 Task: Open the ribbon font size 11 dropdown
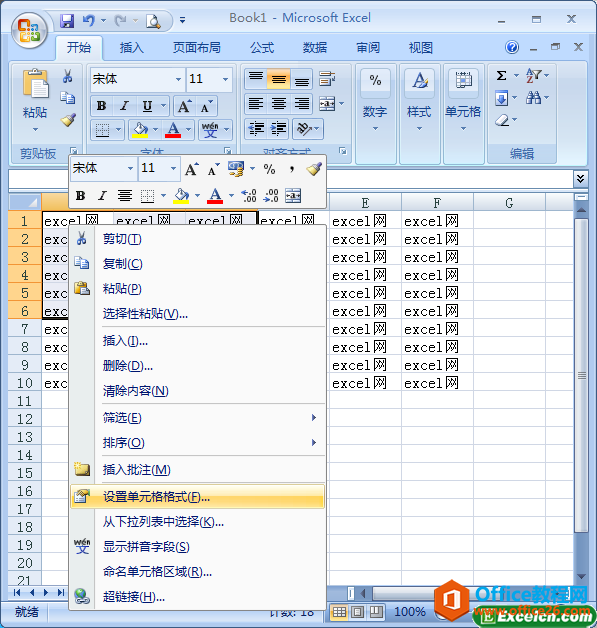coord(225,79)
